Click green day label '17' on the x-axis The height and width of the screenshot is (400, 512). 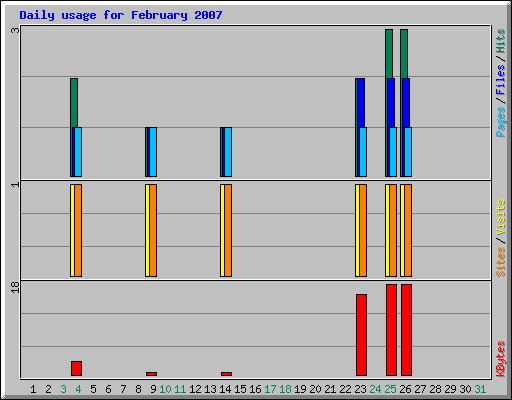pyautogui.click(x=270, y=389)
